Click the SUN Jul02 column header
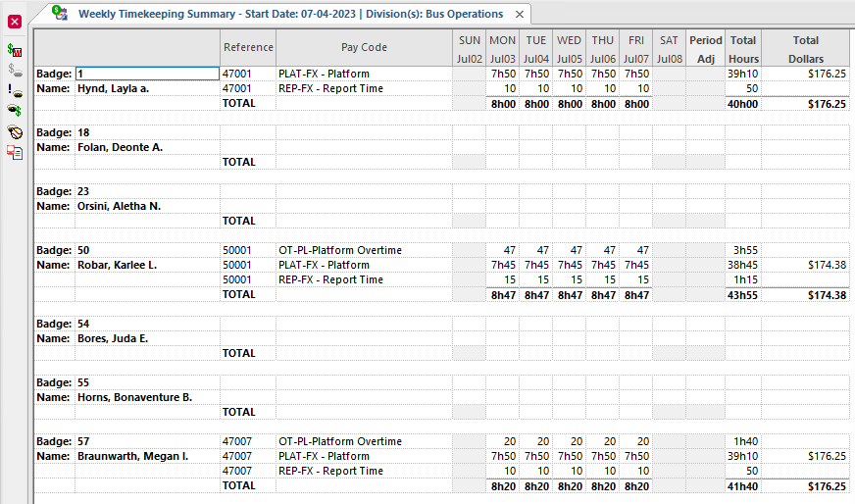This screenshot has width=855, height=504. 469,49
